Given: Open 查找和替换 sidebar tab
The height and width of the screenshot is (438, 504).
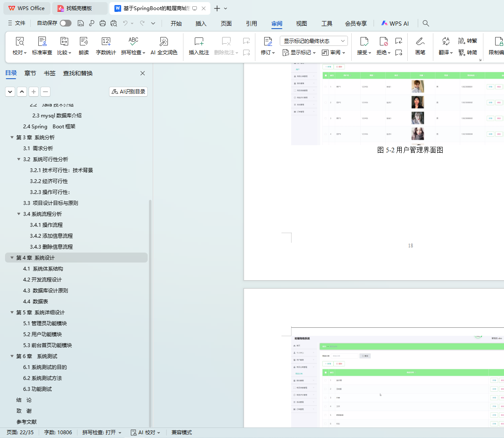Looking at the screenshot, I should click(x=78, y=73).
